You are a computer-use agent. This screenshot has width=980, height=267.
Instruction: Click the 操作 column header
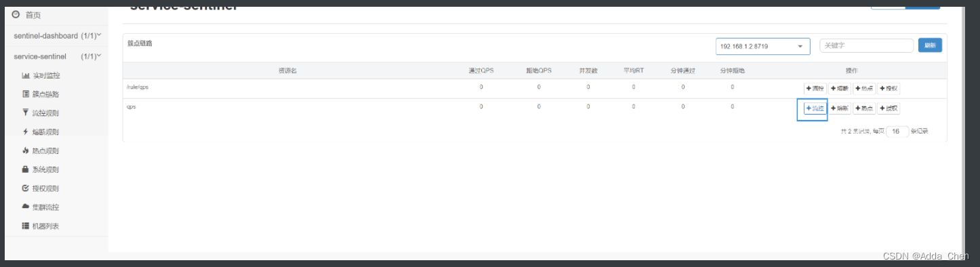852,70
